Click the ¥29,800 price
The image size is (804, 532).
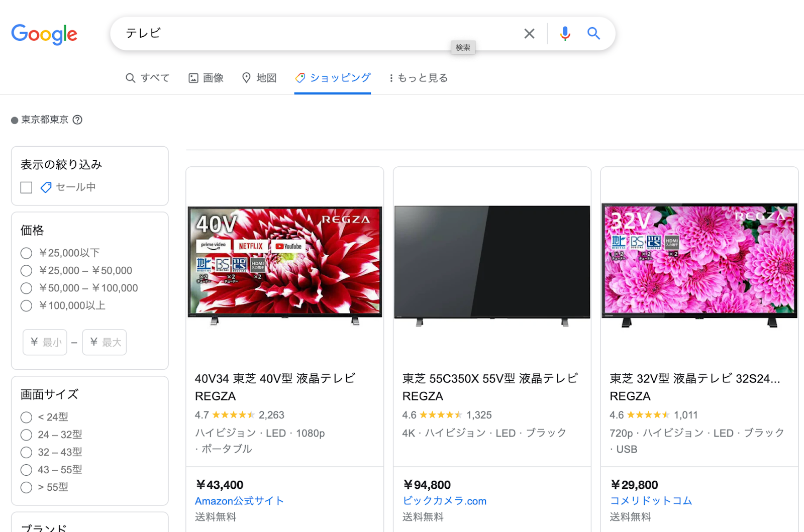point(634,485)
